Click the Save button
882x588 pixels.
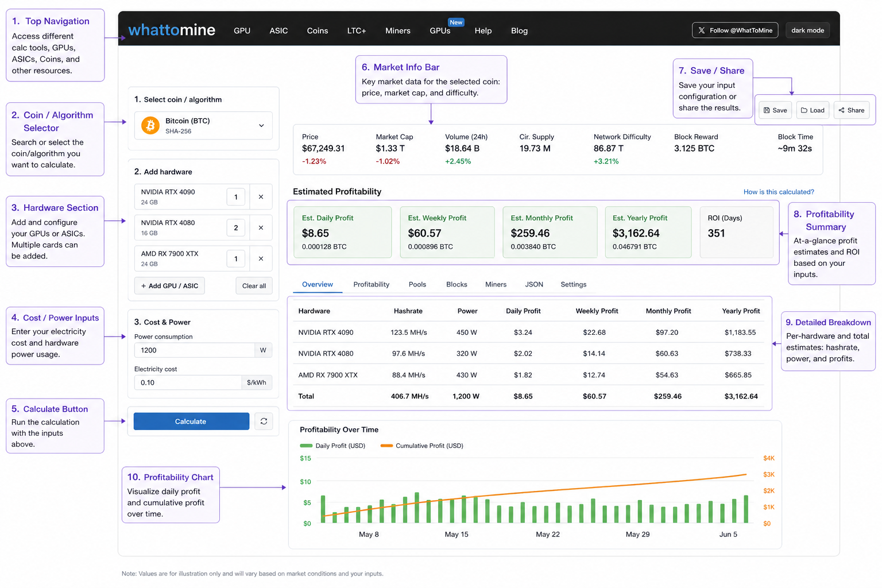pyautogui.click(x=775, y=110)
